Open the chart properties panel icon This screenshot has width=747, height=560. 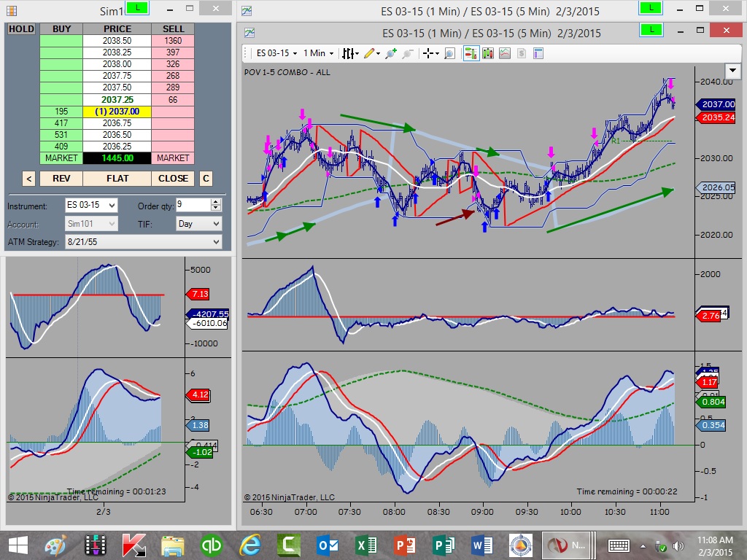538,53
